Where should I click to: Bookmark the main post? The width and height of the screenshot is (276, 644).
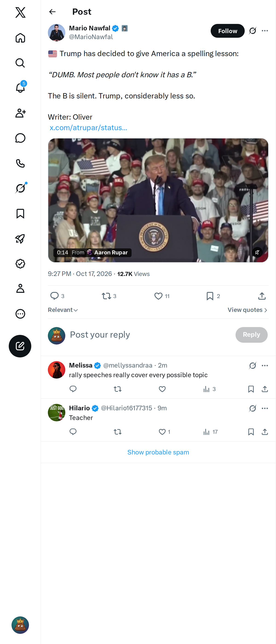[210, 296]
